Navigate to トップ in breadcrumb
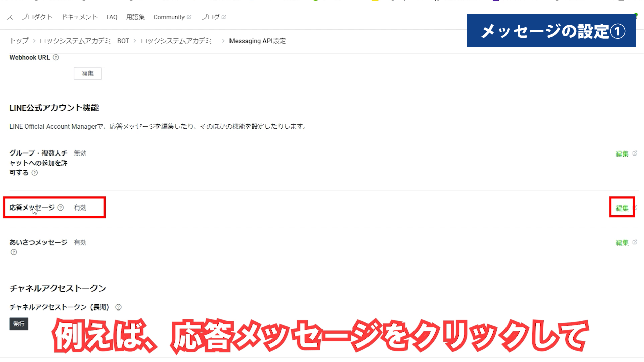 (x=19, y=41)
